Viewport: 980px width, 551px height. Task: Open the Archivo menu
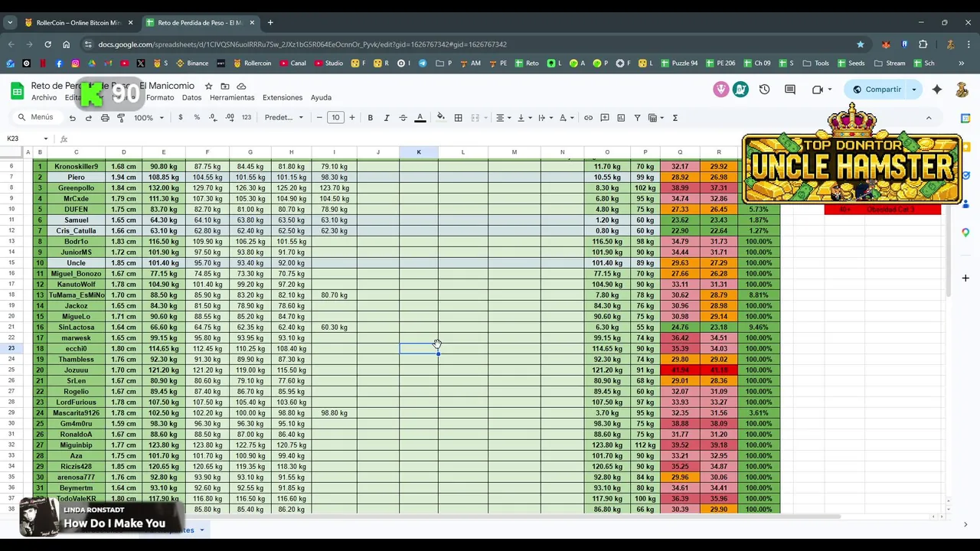click(x=44, y=98)
